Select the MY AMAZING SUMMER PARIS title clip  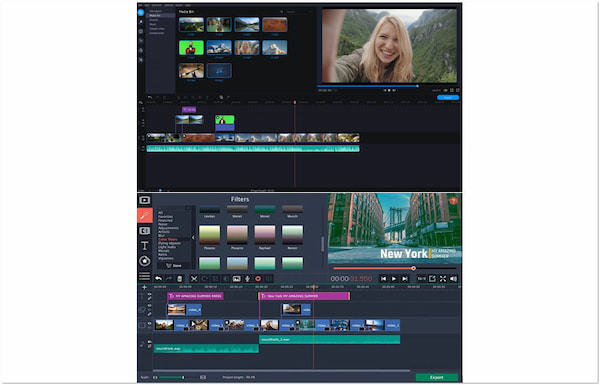tap(195, 296)
